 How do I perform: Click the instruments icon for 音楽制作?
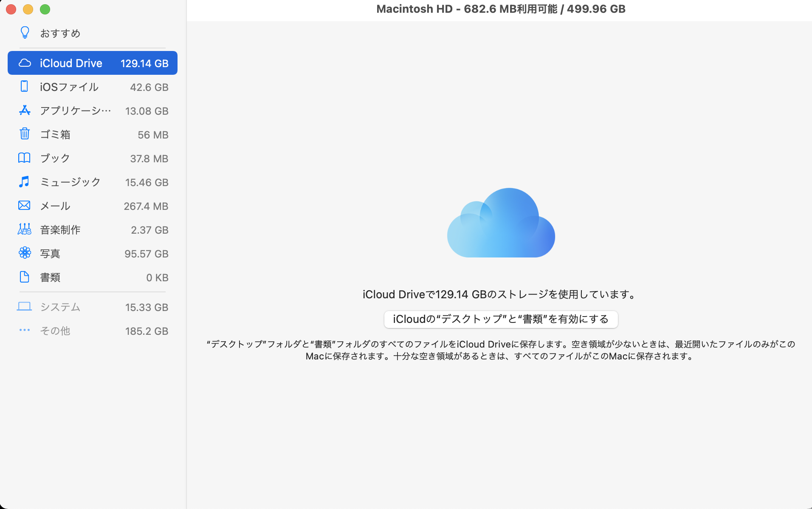[25, 229]
